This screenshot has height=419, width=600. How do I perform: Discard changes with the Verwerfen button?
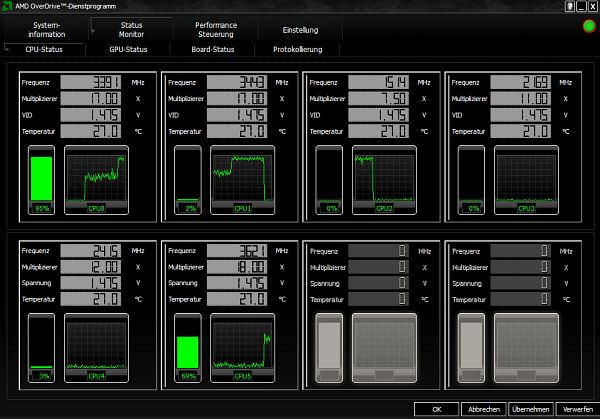pos(577,409)
